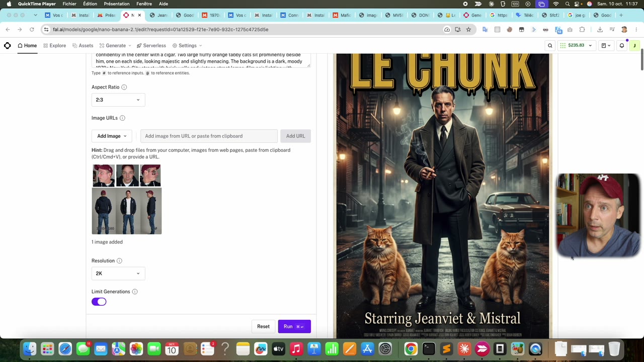This screenshot has width=644, height=362.
Task: Click the image URL input field
Action: (x=209, y=136)
